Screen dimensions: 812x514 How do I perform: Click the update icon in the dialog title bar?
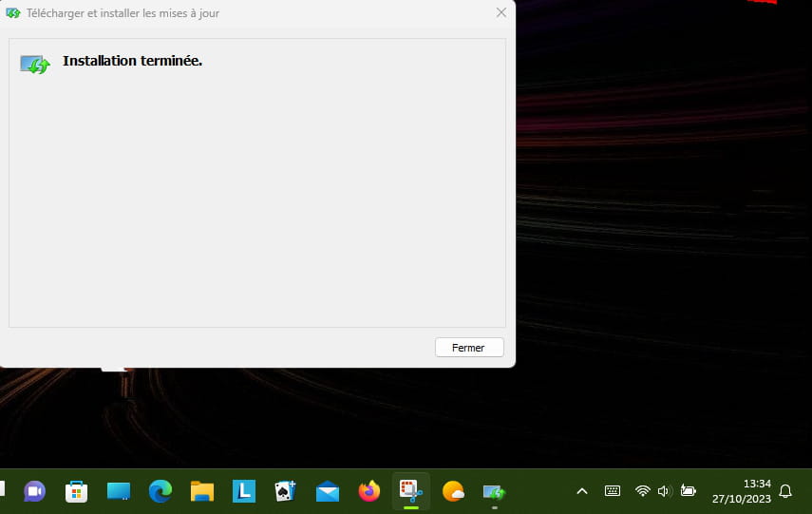[13, 13]
